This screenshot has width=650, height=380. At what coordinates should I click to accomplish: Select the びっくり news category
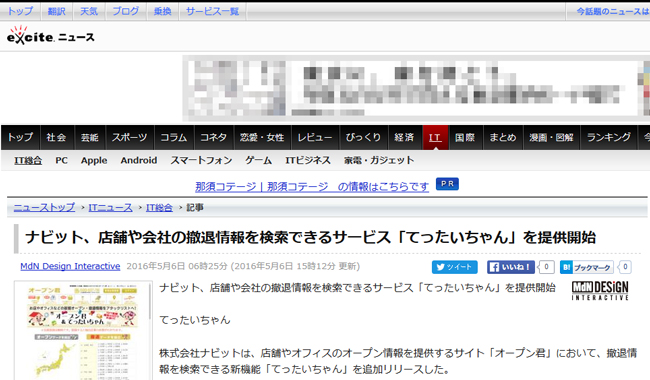pyautogui.click(x=363, y=137)
